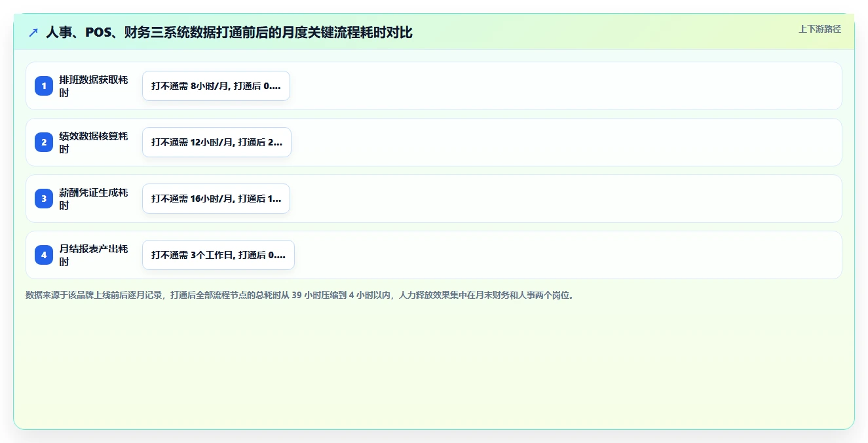Click the 绩效数据核算耗时 label
Image resolution: width=868 pixels, height=443 pixels.
click(94, 142)
